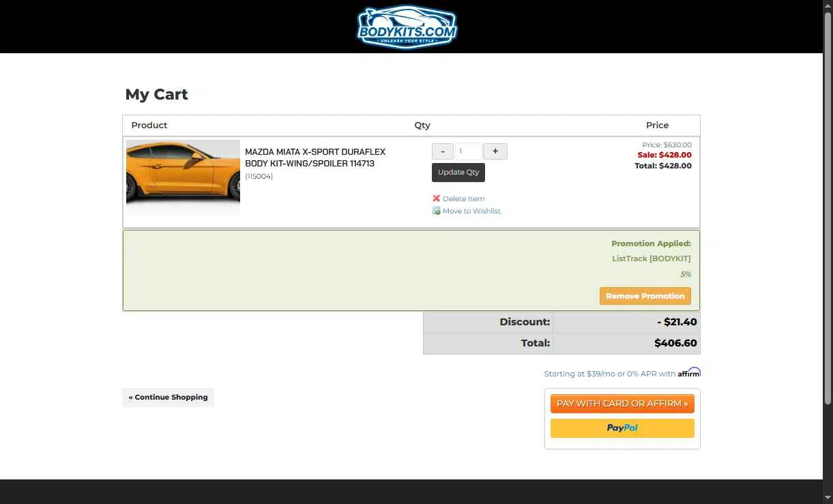Remove Promotion from the order
Screen dimensions: 833x504
click(x=645, y=296)
